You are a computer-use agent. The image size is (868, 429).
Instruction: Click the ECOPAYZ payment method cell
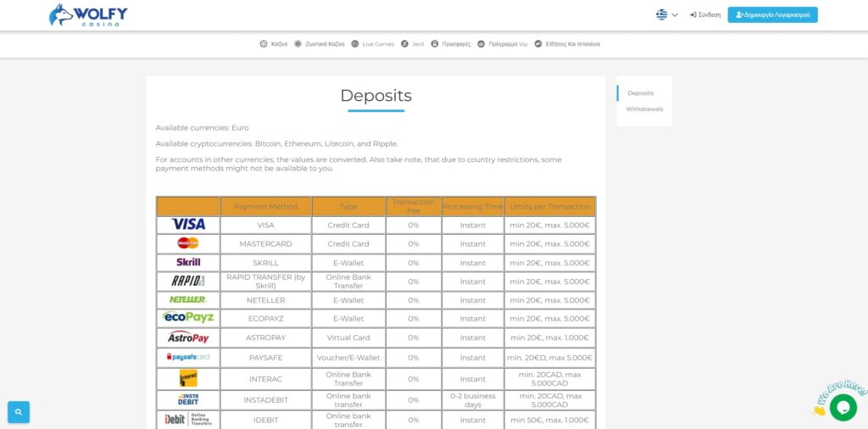[x=265, y=318]
